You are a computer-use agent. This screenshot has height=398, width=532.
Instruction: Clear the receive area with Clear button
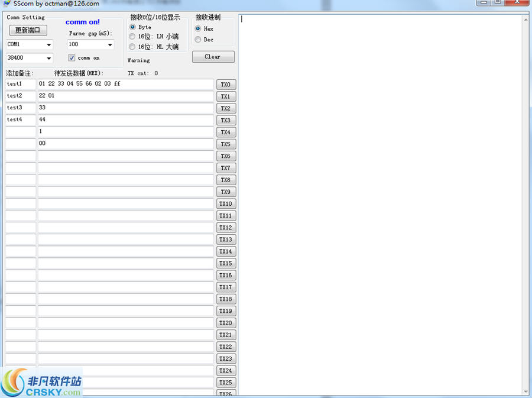pyautogui.click(x=213, y=57)
